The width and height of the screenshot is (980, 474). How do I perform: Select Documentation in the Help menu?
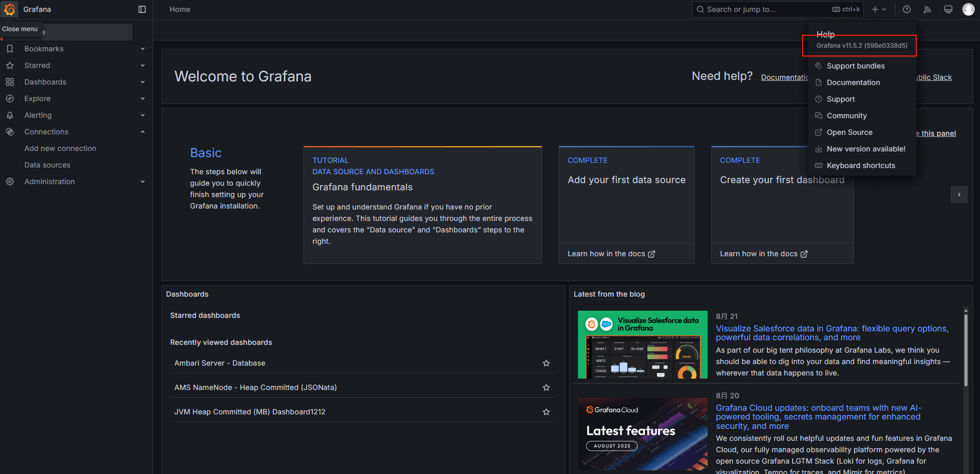point(862,82)
